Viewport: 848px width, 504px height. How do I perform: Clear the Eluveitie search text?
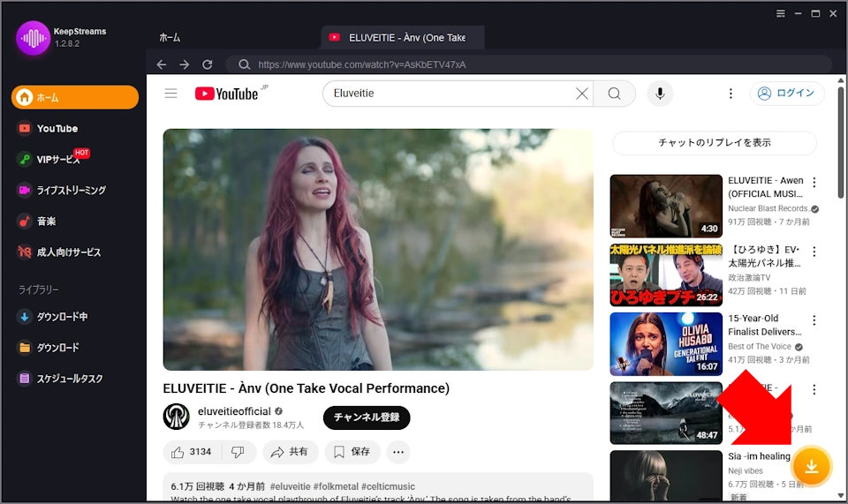581,94
